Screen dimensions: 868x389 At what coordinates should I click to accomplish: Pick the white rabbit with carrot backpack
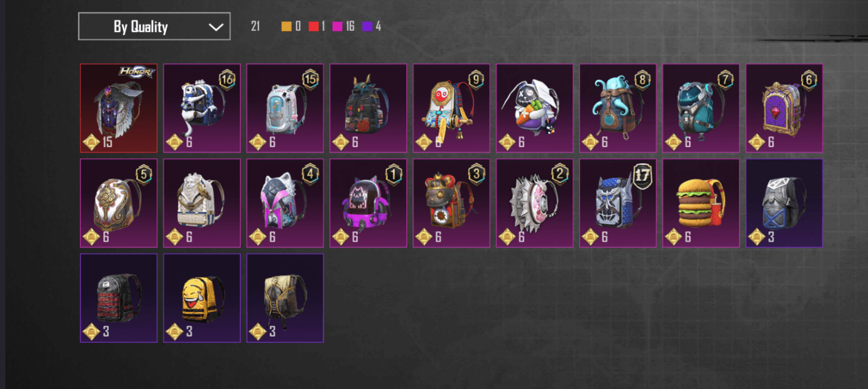click(x=534, y=108)
